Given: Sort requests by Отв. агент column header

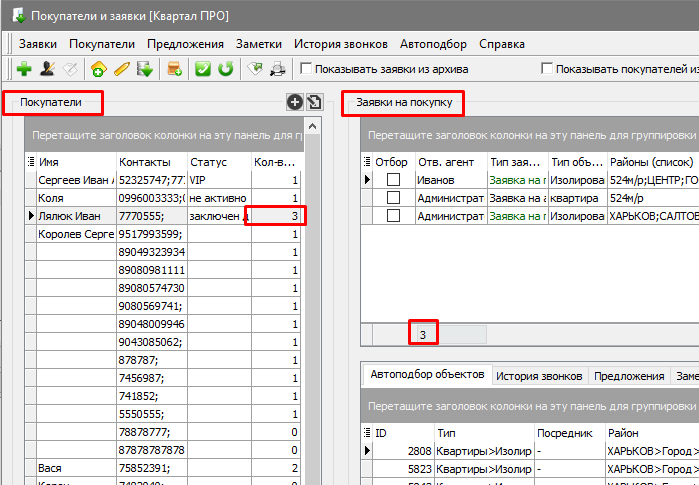Looking at the screenshot, I should 448,162.
